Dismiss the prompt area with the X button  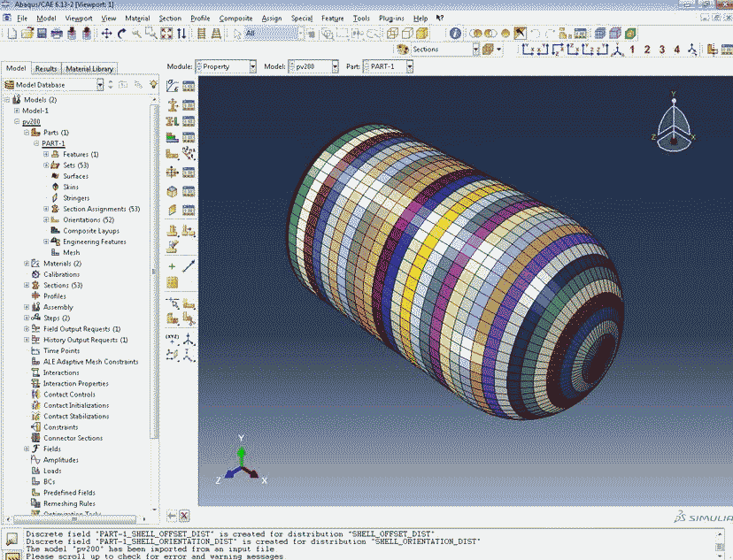tap(182, 515)
